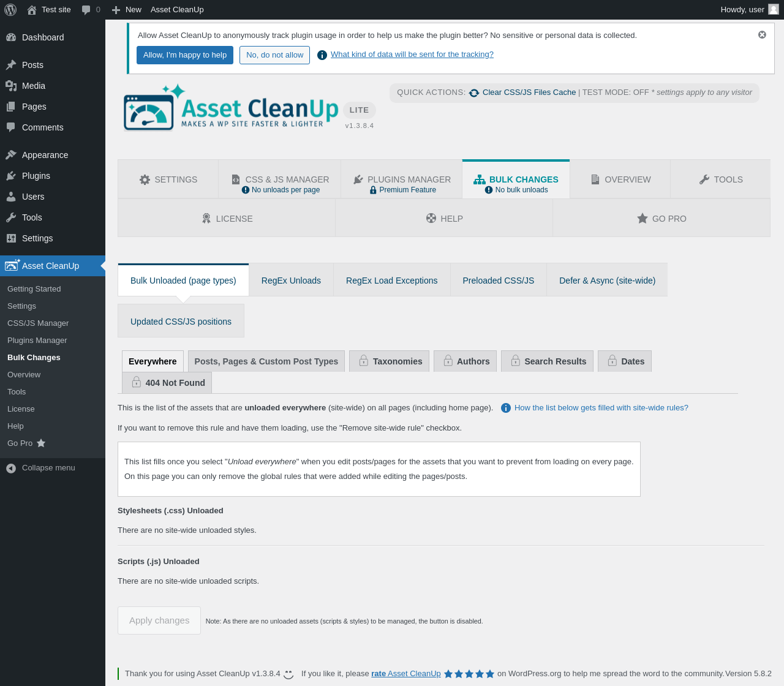784x686 pixels.
Task: Open the New content plus menu
Action: point(126,10)
